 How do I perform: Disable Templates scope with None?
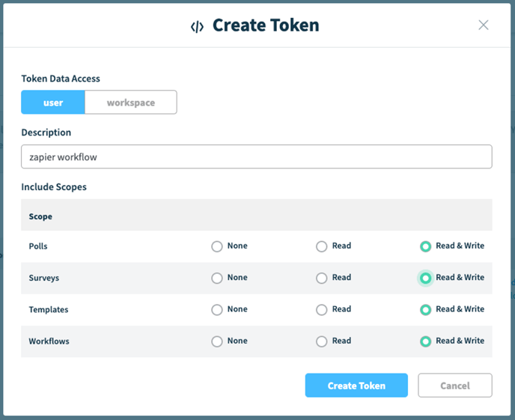tap(217, 309)
